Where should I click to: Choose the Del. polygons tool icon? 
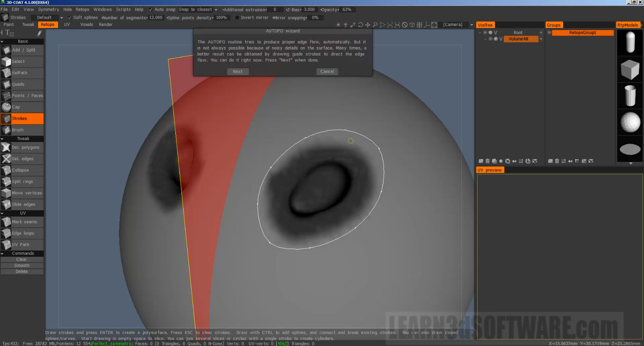[x=6, y=147]
